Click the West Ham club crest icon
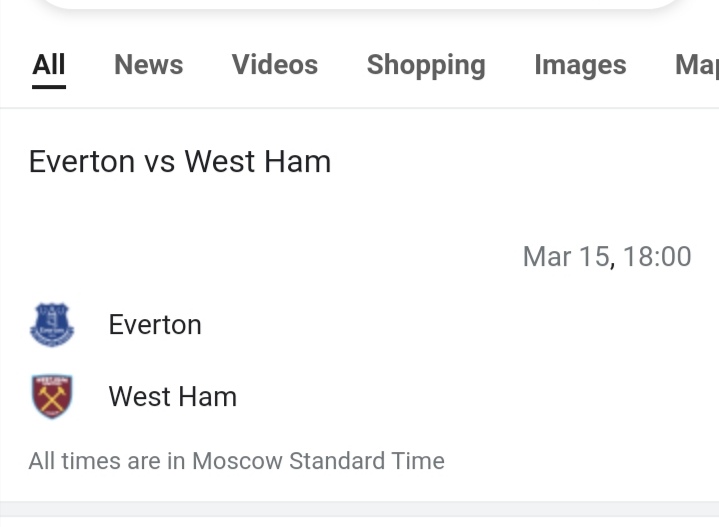Viewport: 719px width, 527px height. (x=52, y=397)
